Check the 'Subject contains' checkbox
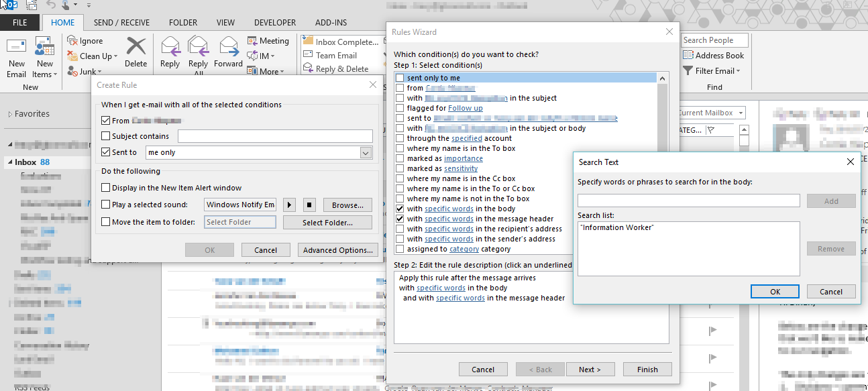This screenshot has height=391, width=868. tap(105, 136)
